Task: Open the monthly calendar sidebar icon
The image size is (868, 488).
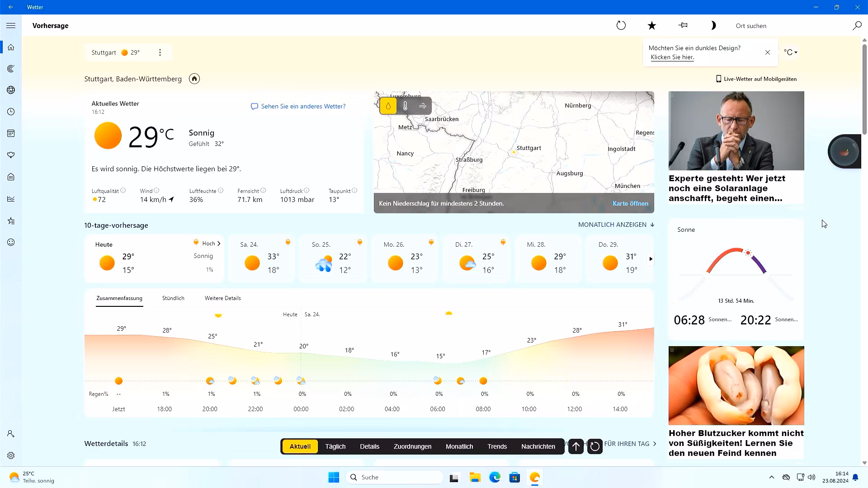Action: click(x=11, y=133)
